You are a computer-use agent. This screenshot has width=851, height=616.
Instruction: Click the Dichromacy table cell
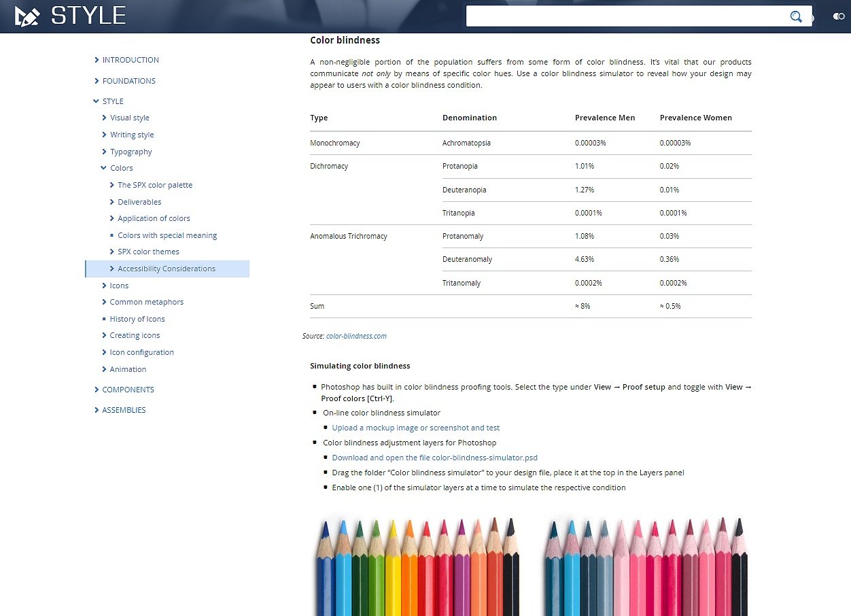329,166
